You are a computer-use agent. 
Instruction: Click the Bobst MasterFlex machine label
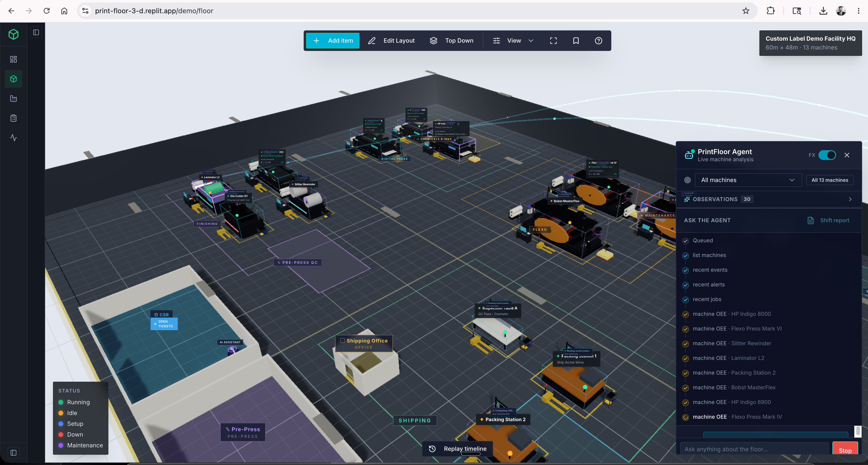[x=565, y=201]
